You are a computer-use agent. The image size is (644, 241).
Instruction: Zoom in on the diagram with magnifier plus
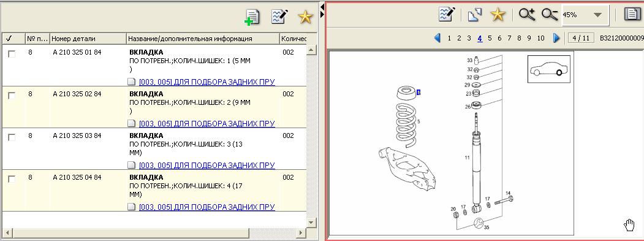pyautogui.click(x=527, y=14)
